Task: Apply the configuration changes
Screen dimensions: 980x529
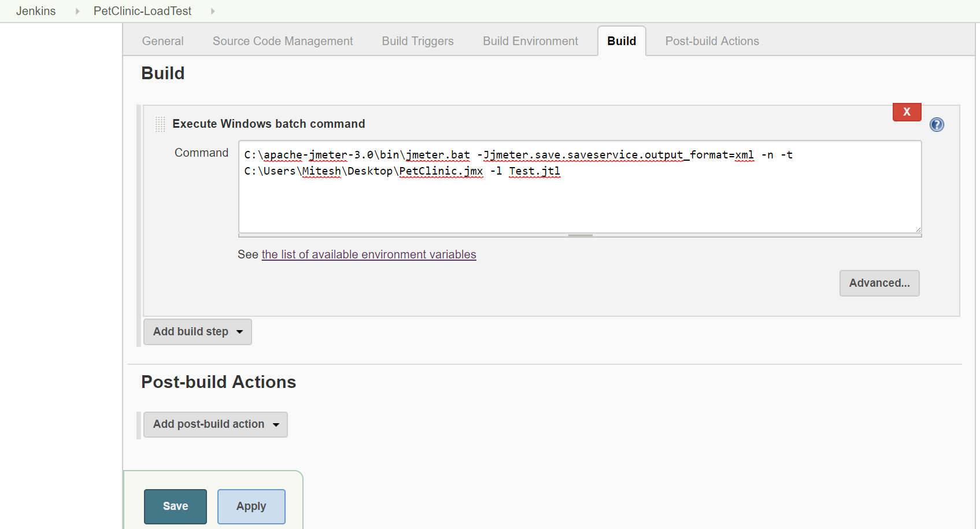Action: (251, 506)
